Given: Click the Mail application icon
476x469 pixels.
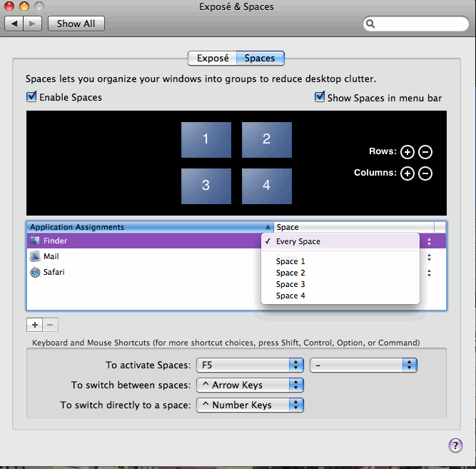Looking at the screenshot, I should (35, 257).
